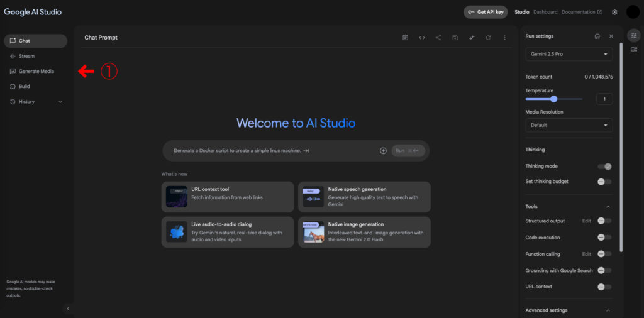Click the plus insert-media icon in prompt box
644x318 pixels.
383,151
